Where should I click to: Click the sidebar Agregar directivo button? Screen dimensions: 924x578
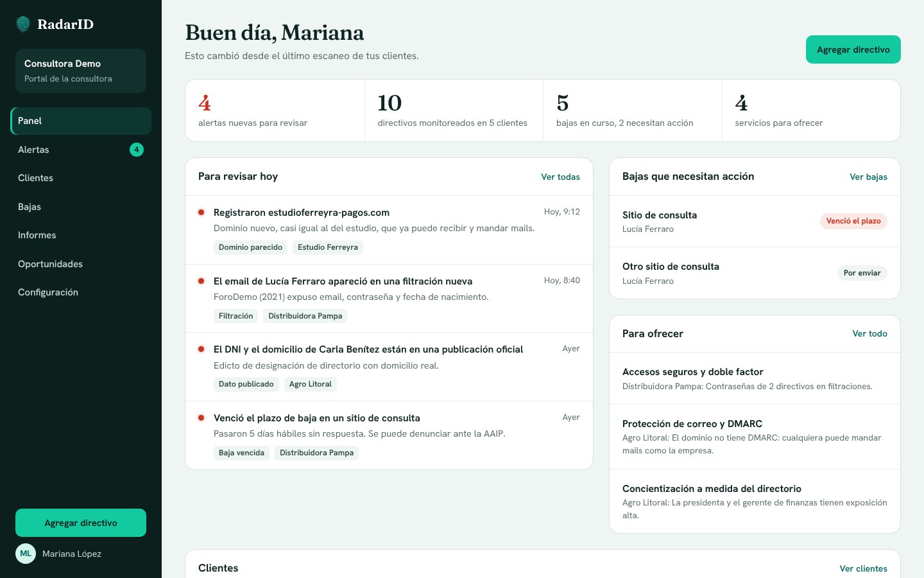(81, 523)
